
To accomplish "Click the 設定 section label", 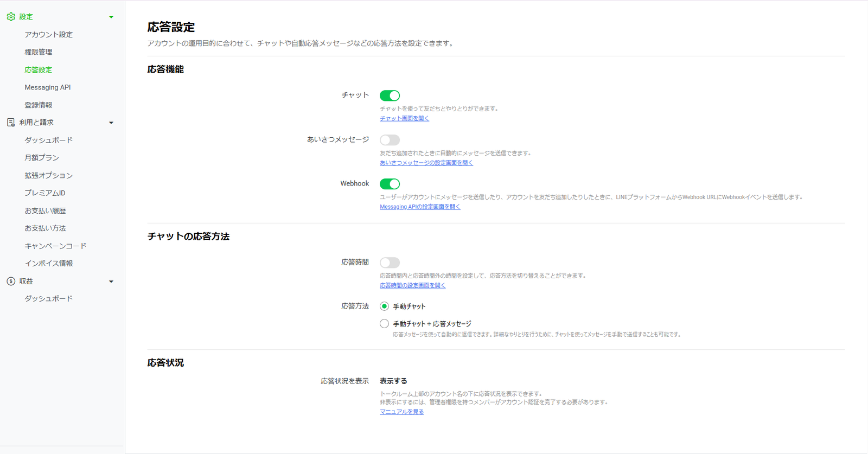I will [26, 17].
